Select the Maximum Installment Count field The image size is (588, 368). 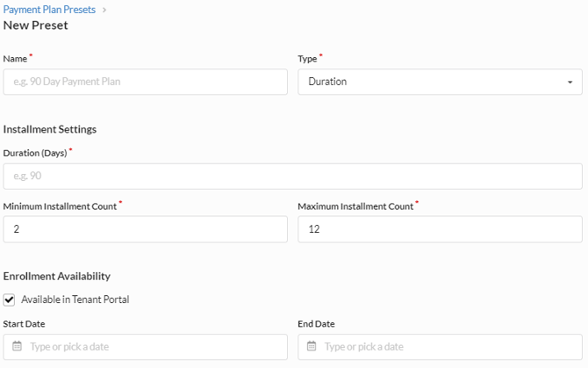(439, 229)
